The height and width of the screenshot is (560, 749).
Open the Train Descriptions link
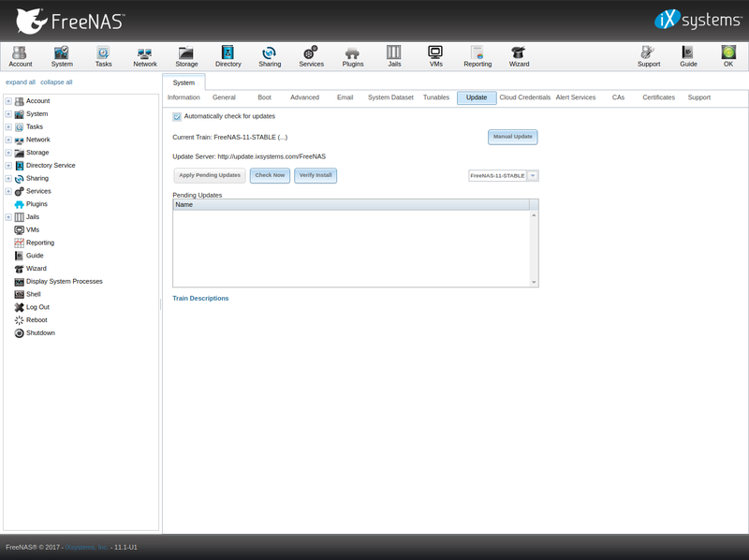click(x=200, y=298)
